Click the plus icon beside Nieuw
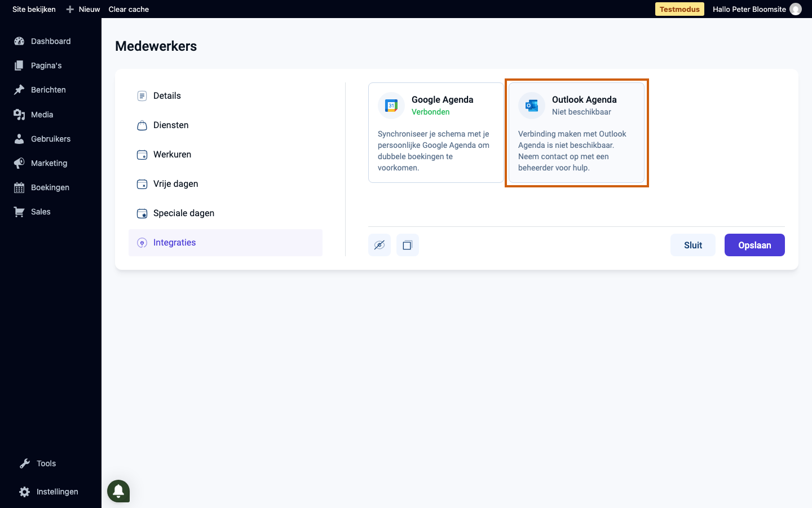The width and height of the screenshot is (812, 508). tap(70, 9)
